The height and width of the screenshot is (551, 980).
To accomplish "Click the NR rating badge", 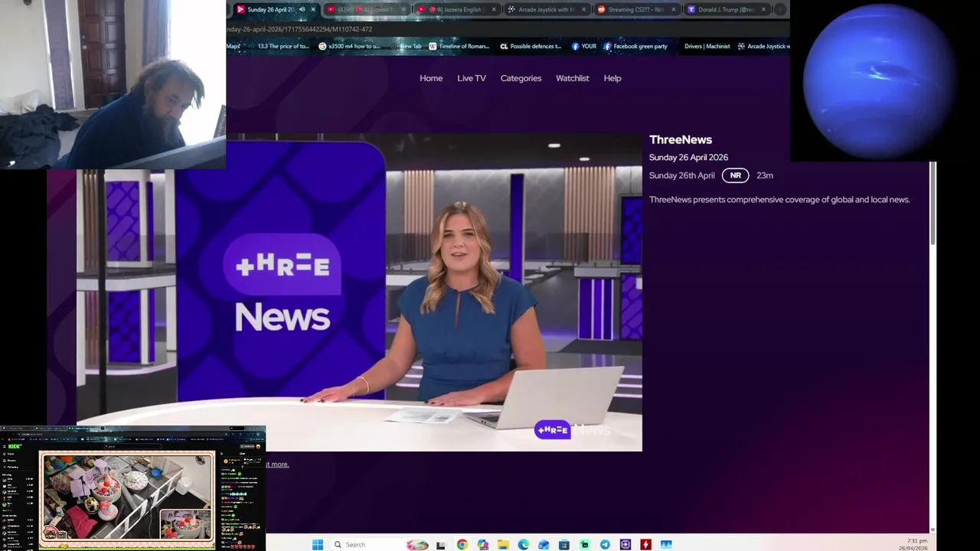I will (x=735, y=175).
